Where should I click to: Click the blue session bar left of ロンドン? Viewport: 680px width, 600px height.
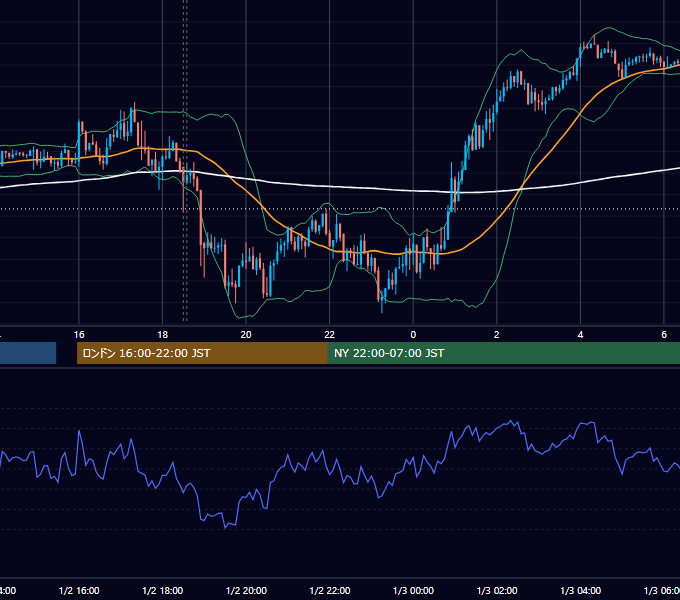[x=28, y=353]
